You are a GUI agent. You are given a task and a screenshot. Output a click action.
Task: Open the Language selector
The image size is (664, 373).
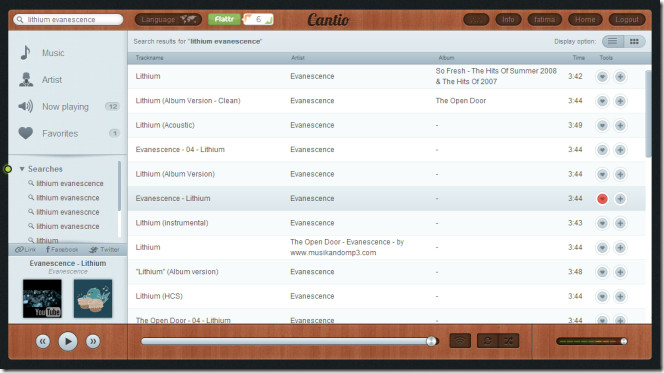[168, 19]
